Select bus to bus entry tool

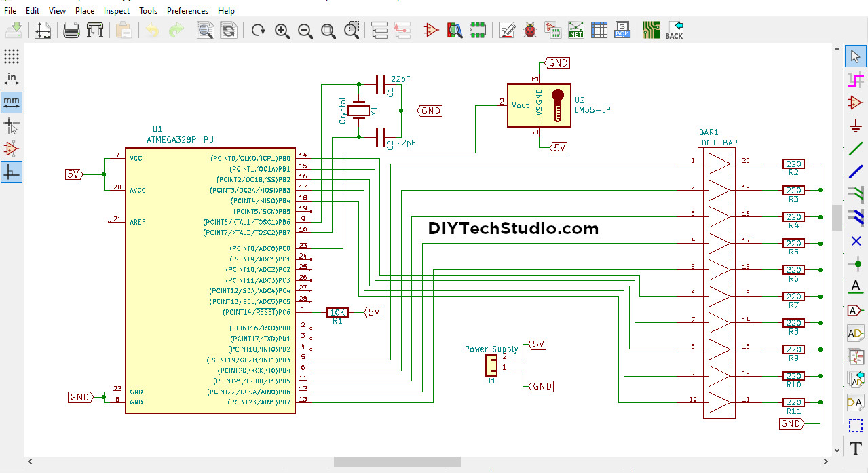click(x=856, y=218)
